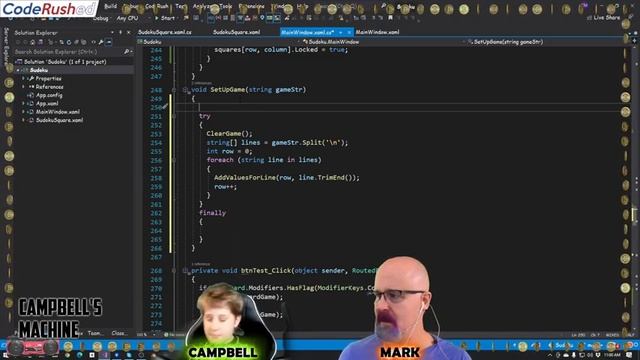Viewport: 640px width, 360px height.
Task: Click the editor vertical scrollbar
Action: click(635, 188)
